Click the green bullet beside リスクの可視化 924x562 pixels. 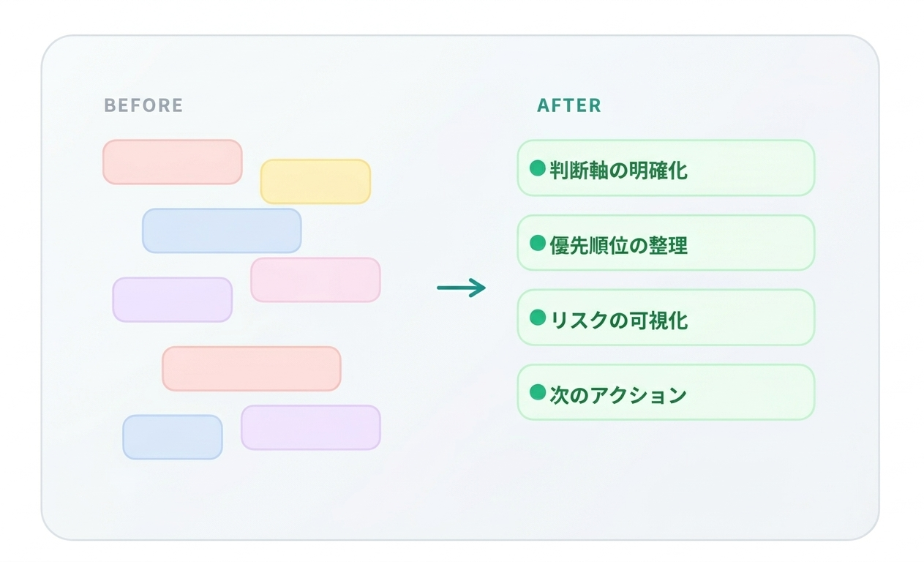tap(538, 318)
